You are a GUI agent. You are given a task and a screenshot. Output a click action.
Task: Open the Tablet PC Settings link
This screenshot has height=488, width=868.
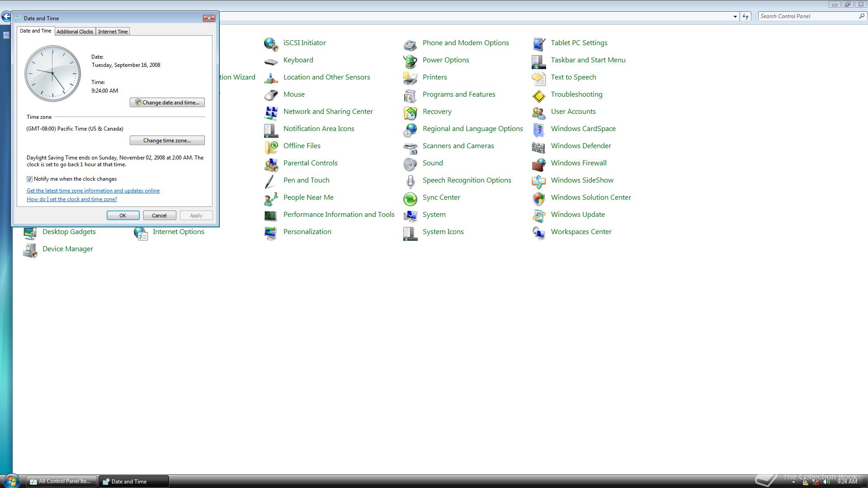579,43
